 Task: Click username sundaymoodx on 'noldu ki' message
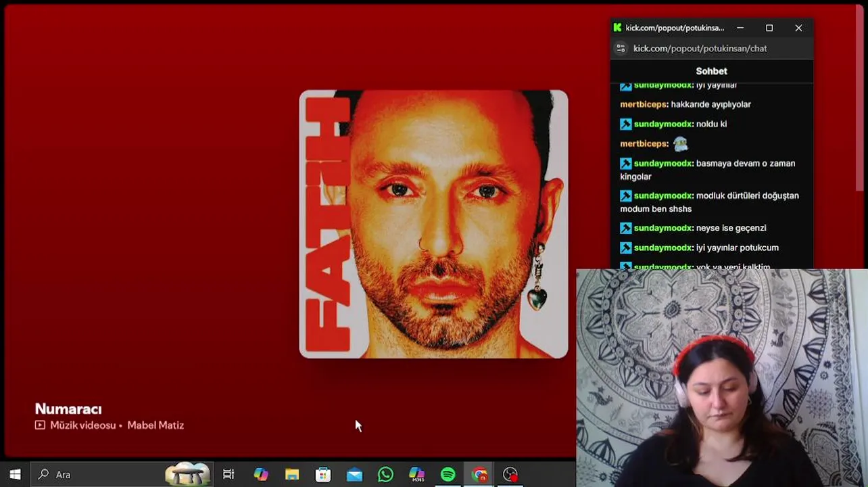[662, 124]
